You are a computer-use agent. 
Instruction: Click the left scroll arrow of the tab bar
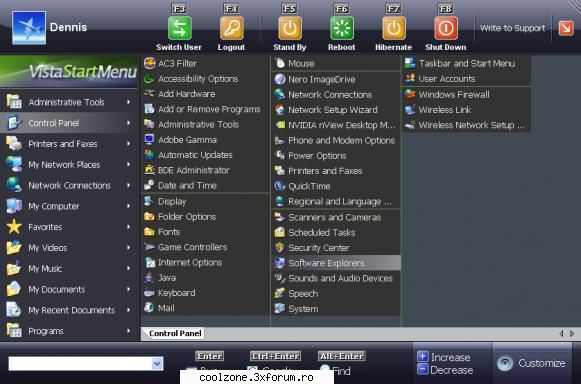(x=562, y=334)
